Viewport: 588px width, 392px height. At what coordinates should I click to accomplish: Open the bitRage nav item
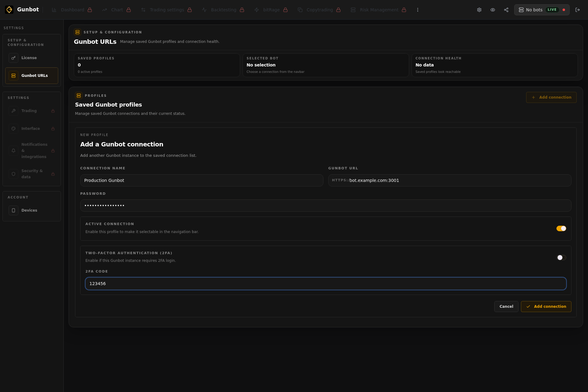pyautogui.click(x=271, y=10)
